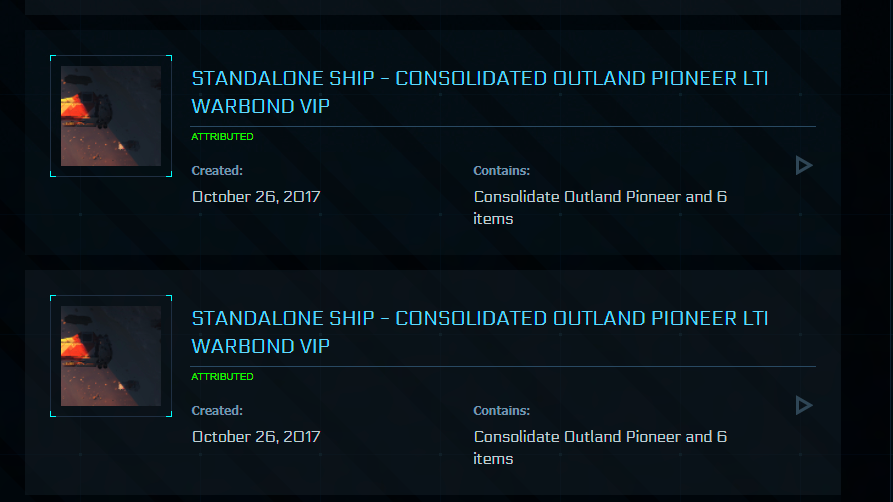
Task: Click the word items in the second pledge
Action: (493, 459)
